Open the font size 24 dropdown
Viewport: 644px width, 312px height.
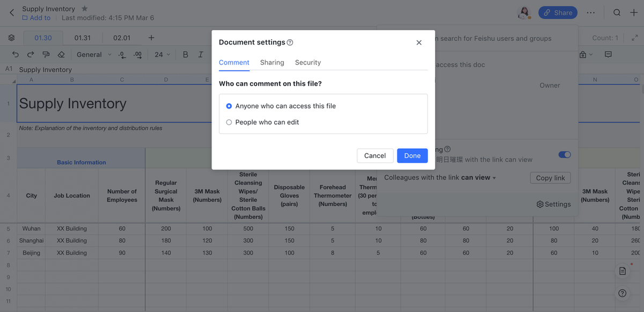162,55
